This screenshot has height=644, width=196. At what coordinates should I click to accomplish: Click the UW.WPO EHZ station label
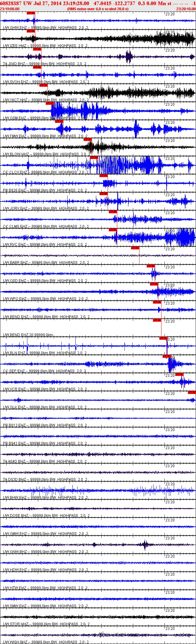[x=45, y=299]
